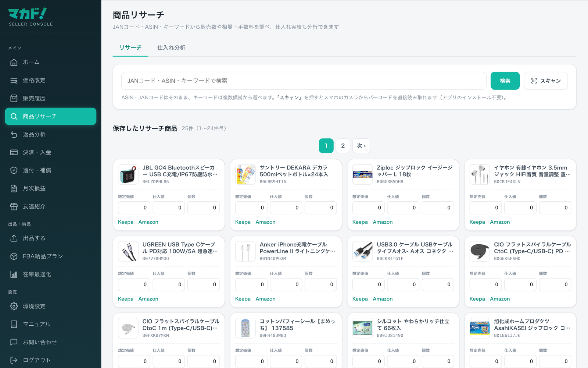Click the 次 next page button
Viewport: 588px width, 368px height.
(x=361, y=146)
